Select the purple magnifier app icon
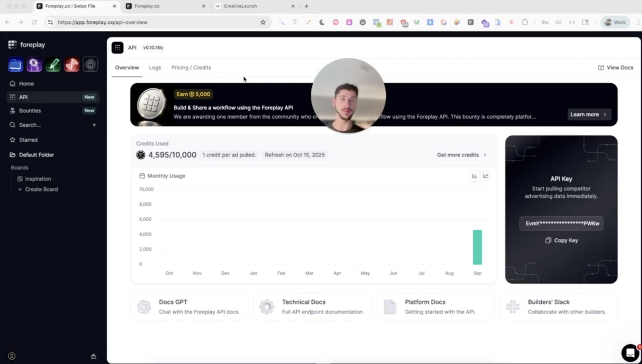The height and width of the screenshot is (364, 642). pos(34,64)
